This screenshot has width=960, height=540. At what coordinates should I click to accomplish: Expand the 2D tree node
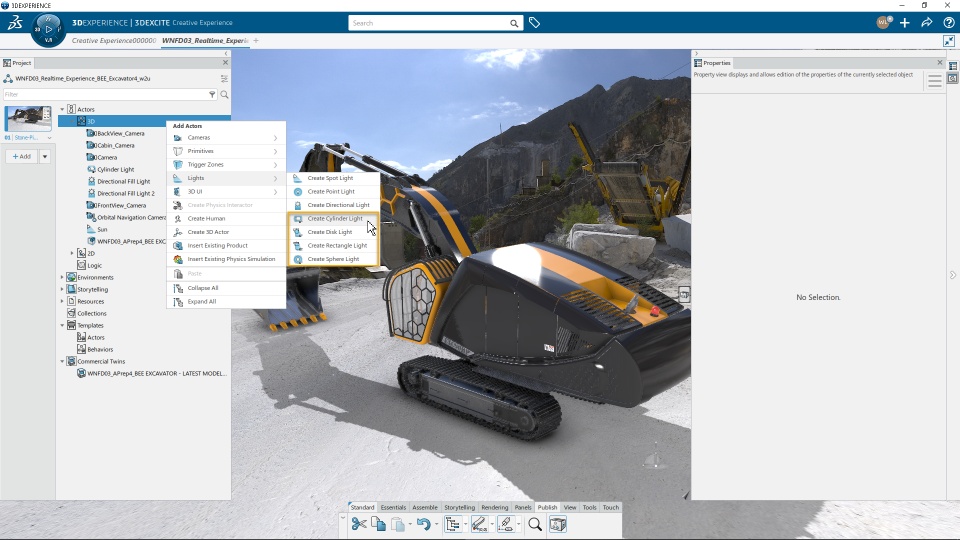[72, 253]
